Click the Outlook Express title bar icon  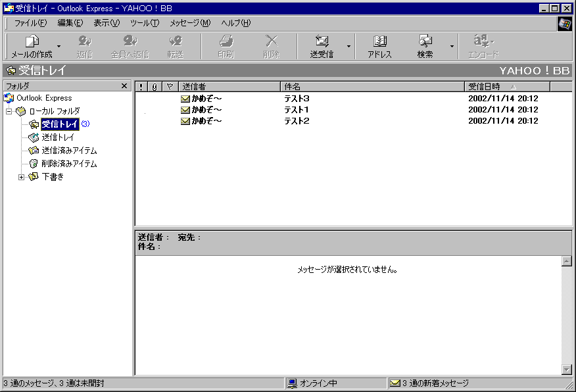(9, 8)
